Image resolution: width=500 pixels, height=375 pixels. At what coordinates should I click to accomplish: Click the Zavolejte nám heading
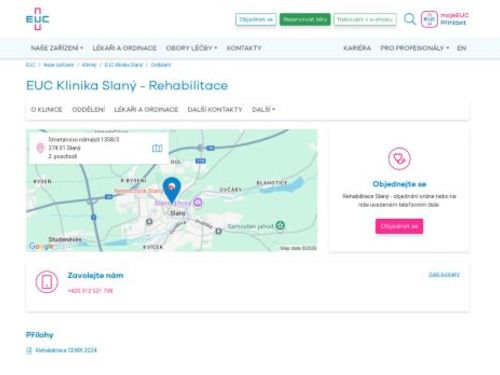tap(95, 275)
